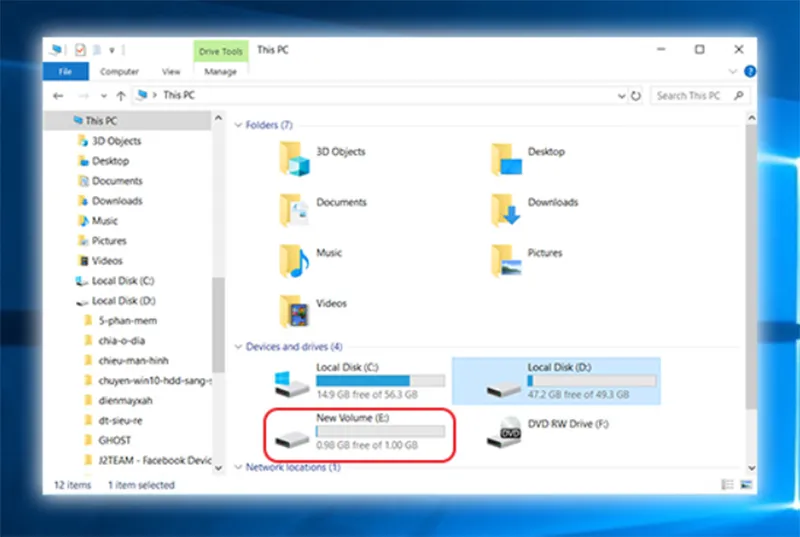This screenshot has width=800, height=537.
Task: Select the DVD RW Drive (F:) icon
Action: [x=504, y=432]
